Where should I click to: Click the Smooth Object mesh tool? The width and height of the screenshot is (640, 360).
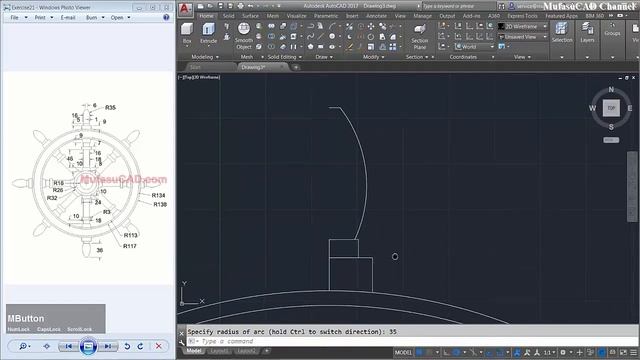pyautogui.click(x=244, y=36)
